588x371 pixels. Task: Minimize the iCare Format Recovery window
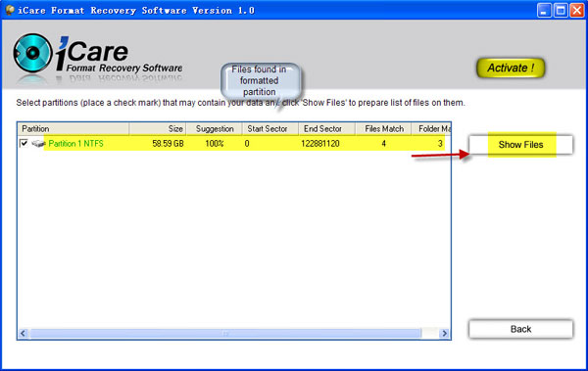[x=544, y=10]
